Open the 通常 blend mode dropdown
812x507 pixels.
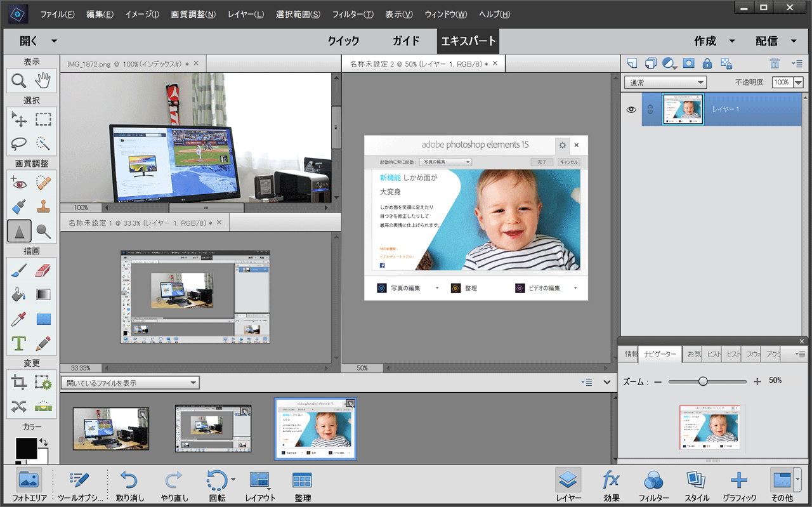[x=665, y=82]
